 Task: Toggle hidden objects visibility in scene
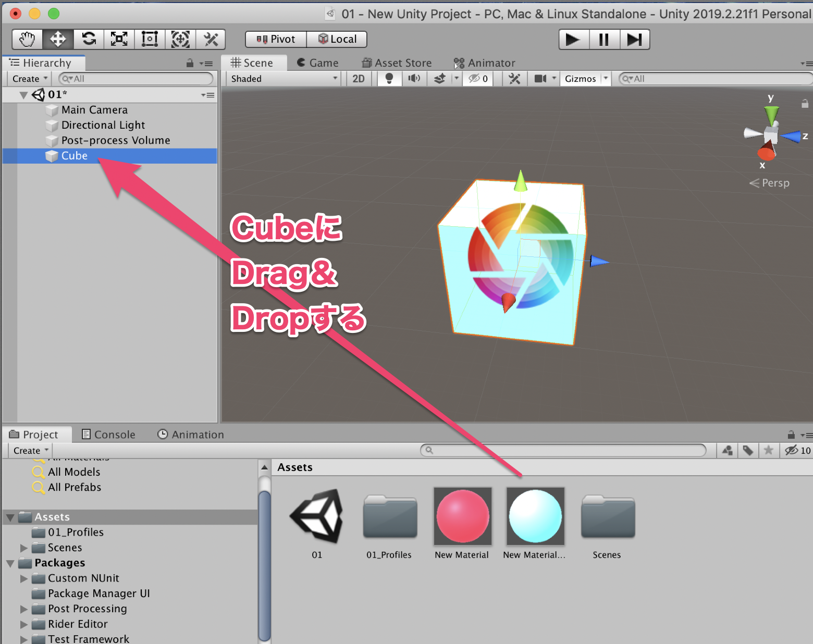tap(478, 79)
